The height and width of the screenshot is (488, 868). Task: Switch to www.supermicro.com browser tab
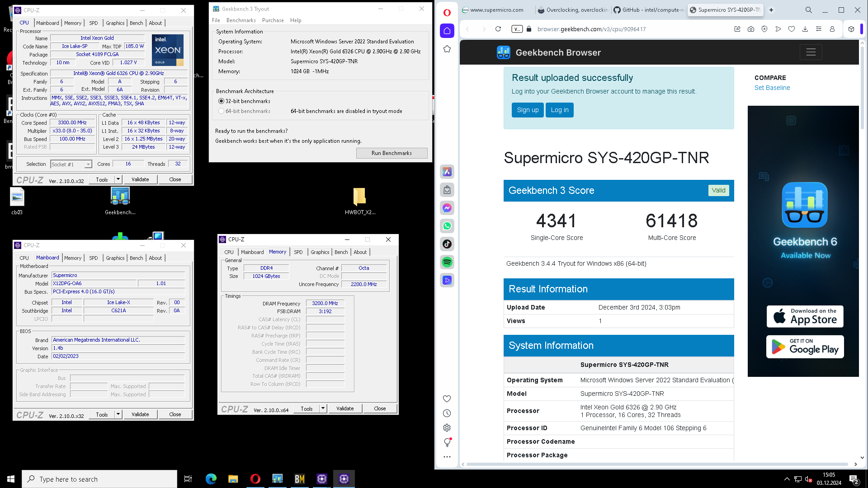tap(496, 10)
